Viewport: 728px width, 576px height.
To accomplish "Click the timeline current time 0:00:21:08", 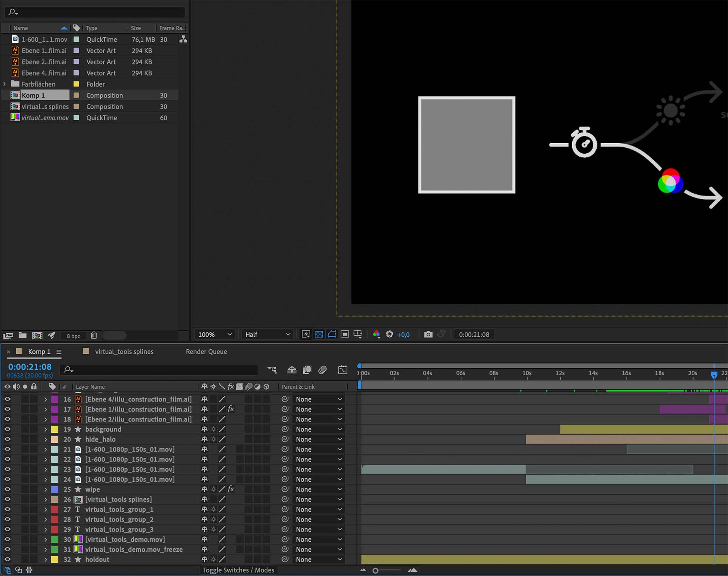I will 30,367.
